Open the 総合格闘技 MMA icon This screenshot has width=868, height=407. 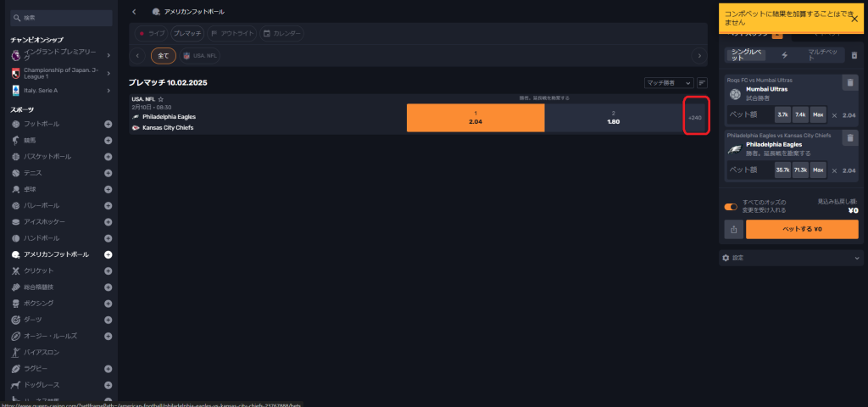click(x=16, y=287)
